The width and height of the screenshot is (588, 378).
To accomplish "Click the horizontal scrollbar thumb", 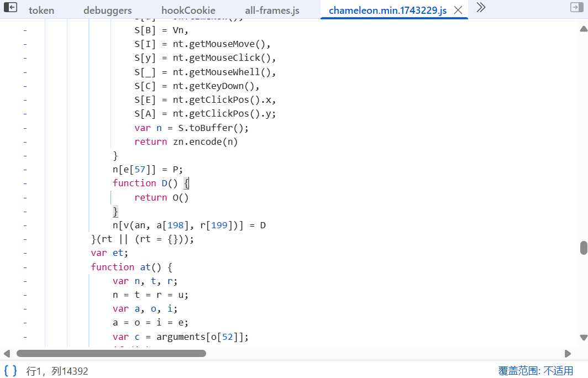I will (x=111, y=354).
